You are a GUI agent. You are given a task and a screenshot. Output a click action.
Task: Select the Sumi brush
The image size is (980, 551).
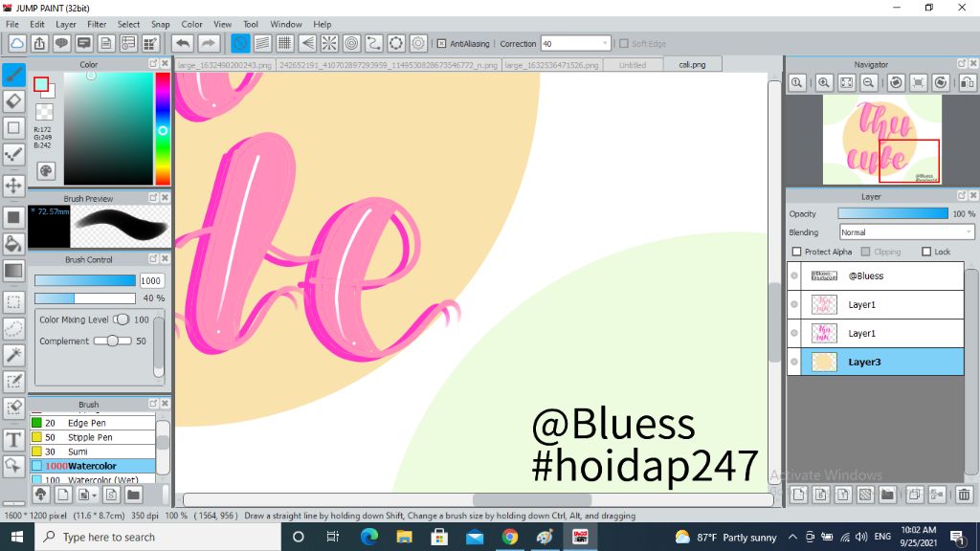tap(93, 452)
